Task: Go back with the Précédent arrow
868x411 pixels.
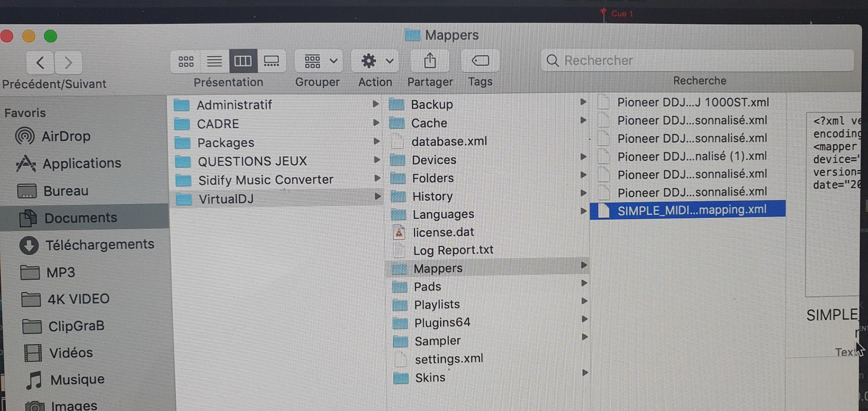Action: tap(40, 62)
